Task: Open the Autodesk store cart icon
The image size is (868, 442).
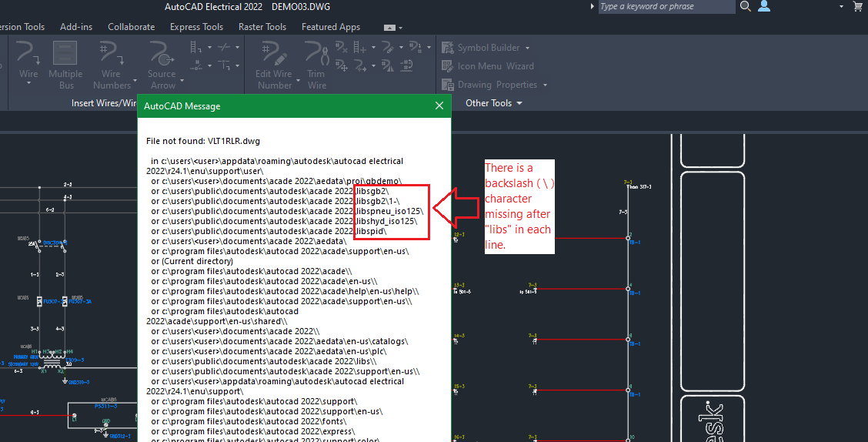Action: click(x=858, y=6)
